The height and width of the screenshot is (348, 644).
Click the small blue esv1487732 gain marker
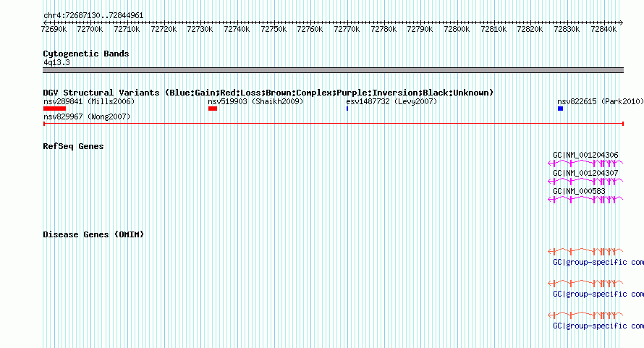pos(347,109)
